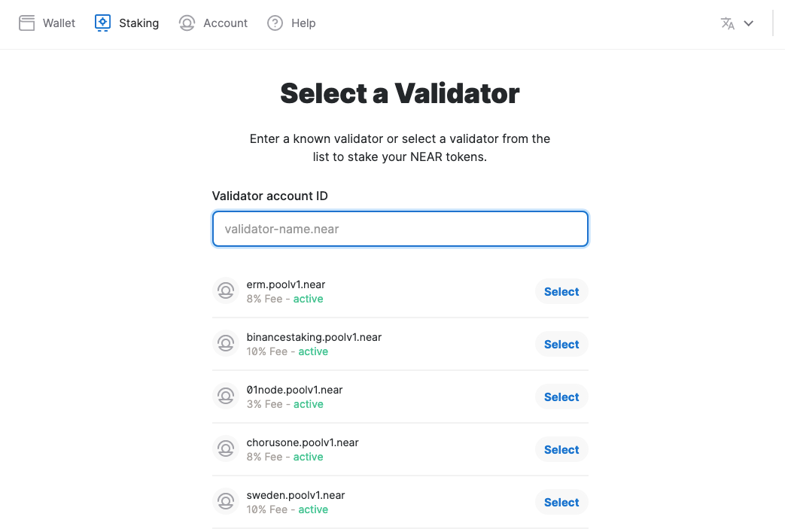Click the language translate icon
The width and height of the screenshot is (785, 532).
pyautogui.click(x=727, y=23)
